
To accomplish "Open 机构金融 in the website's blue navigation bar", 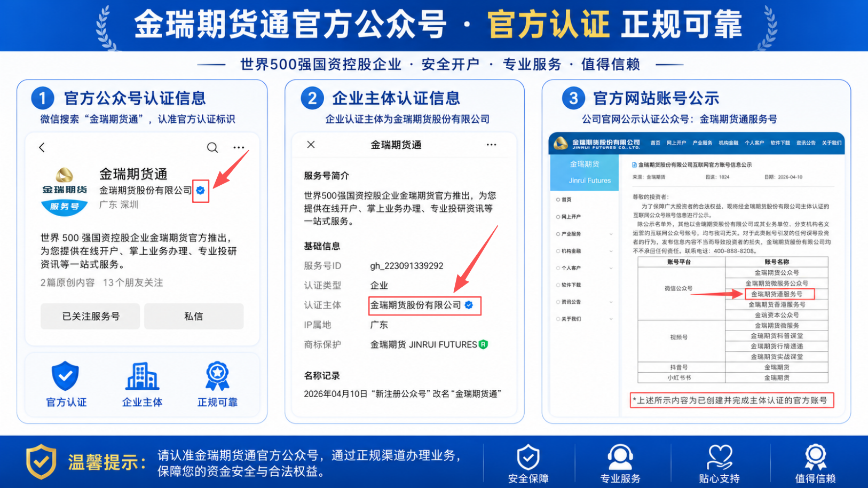I will pos(728,143).
